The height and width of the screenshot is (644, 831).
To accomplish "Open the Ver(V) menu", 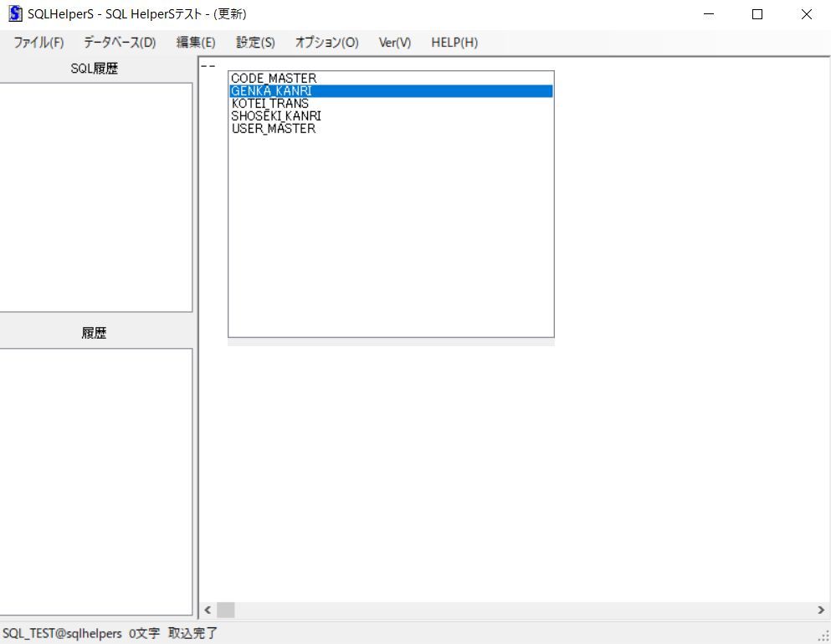I will click(395, 43).
